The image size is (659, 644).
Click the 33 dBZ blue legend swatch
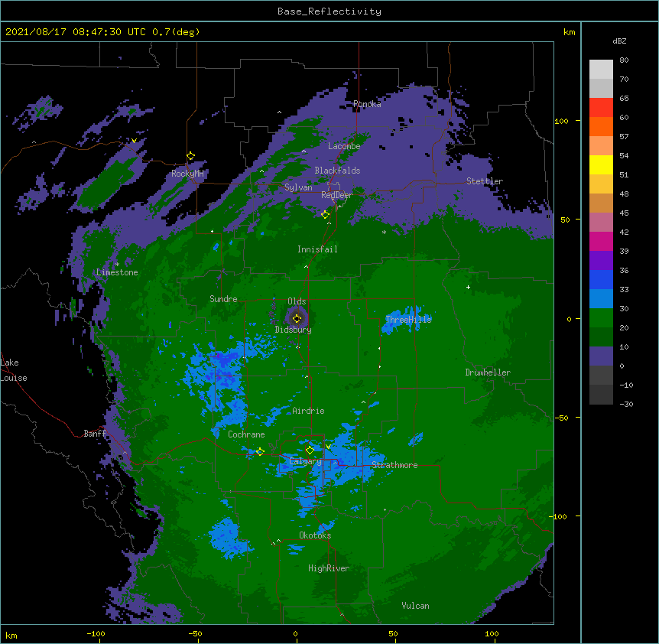point(601,279)
